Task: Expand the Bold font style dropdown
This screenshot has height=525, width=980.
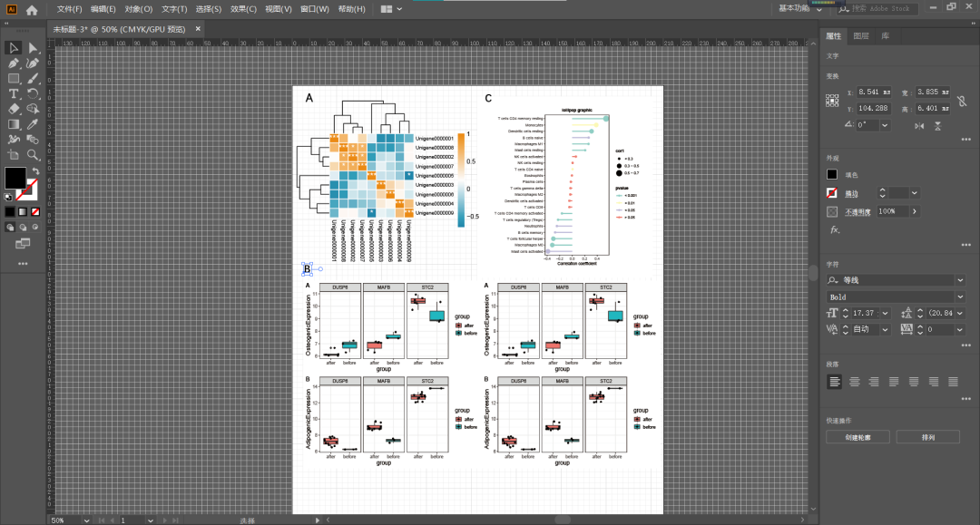Action: 961,297
